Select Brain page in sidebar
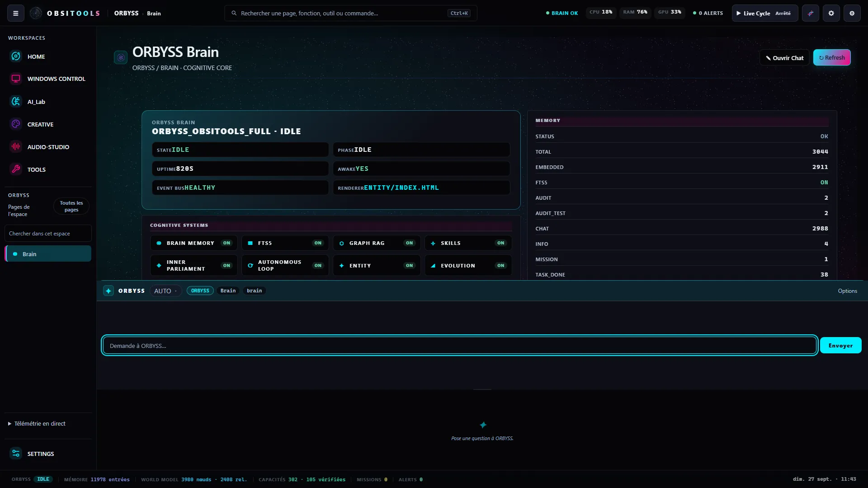Viewport: 868px width, 488px height. [x=48, y=254]
